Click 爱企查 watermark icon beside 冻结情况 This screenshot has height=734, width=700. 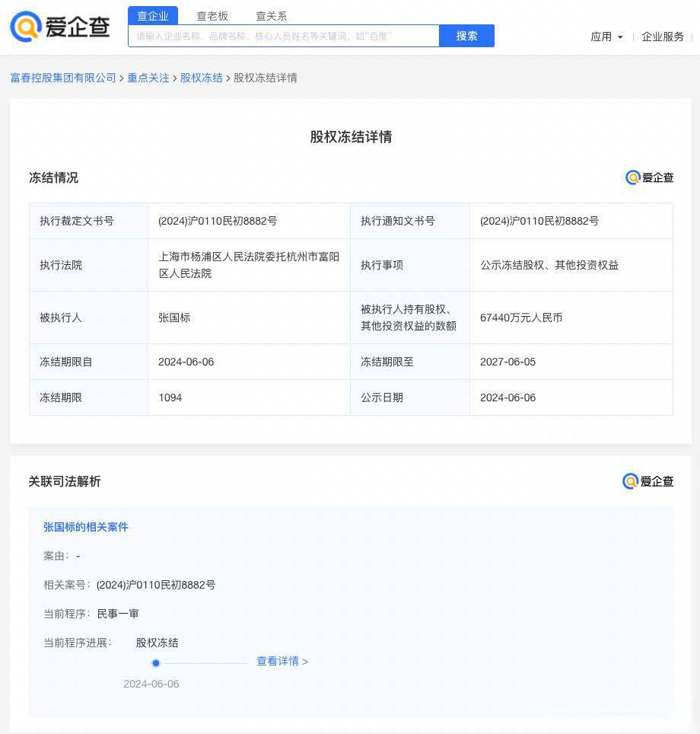pyautogui.click(x=649, y=177)
